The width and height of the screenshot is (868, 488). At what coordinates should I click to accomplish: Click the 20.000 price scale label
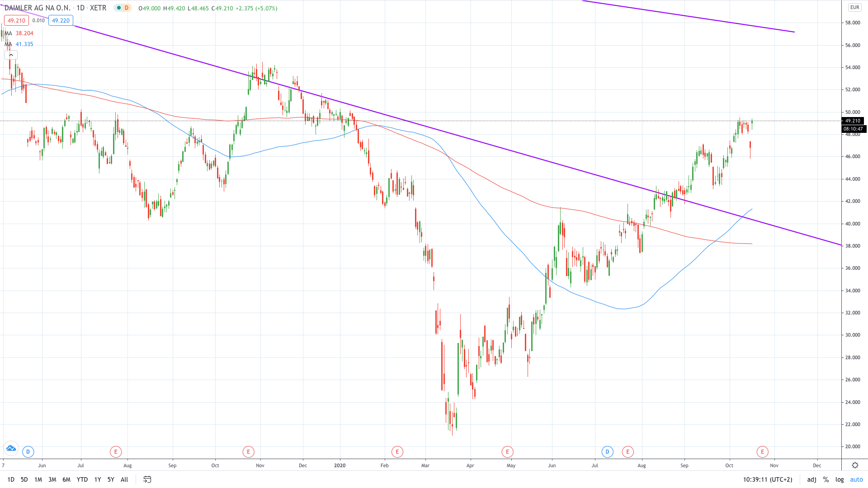pos(853,446)
